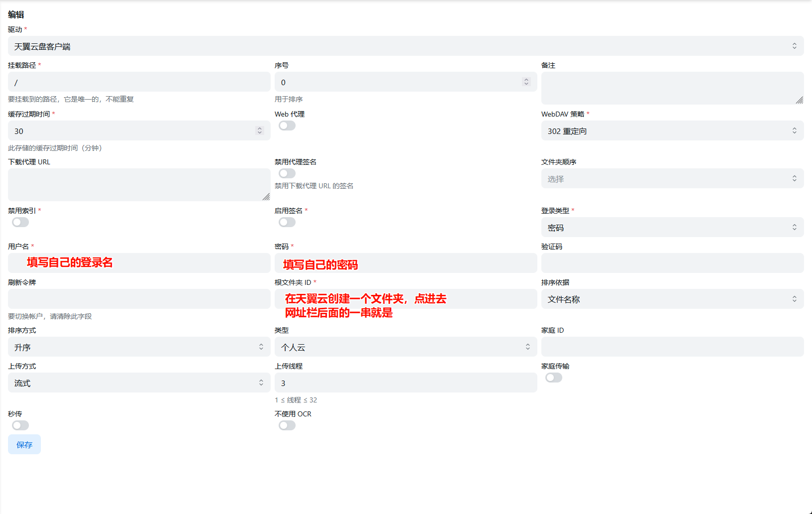Click the 保存 save button
Image resolution: width=812 pixels, height=514 pixels.
click(x=24, y=445)
